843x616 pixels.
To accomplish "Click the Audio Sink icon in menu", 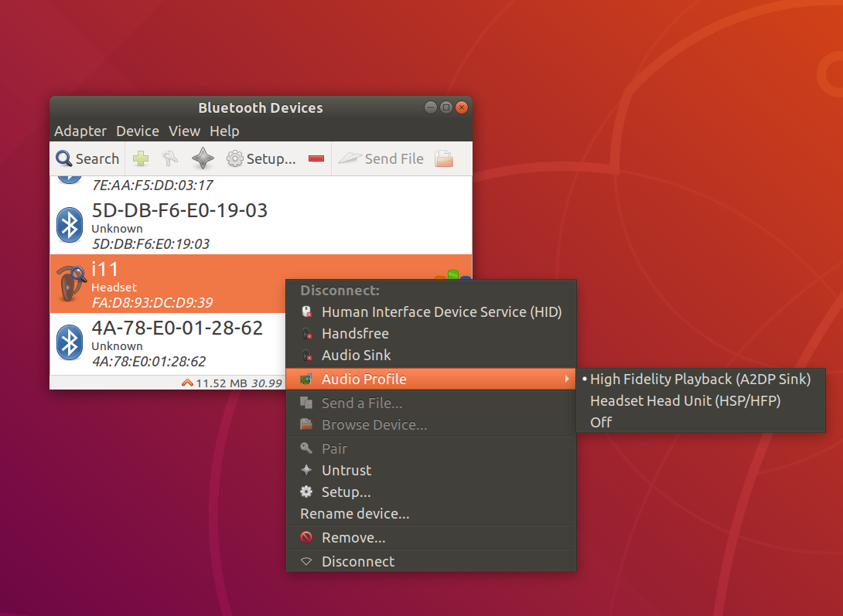I will click(306, 355).
